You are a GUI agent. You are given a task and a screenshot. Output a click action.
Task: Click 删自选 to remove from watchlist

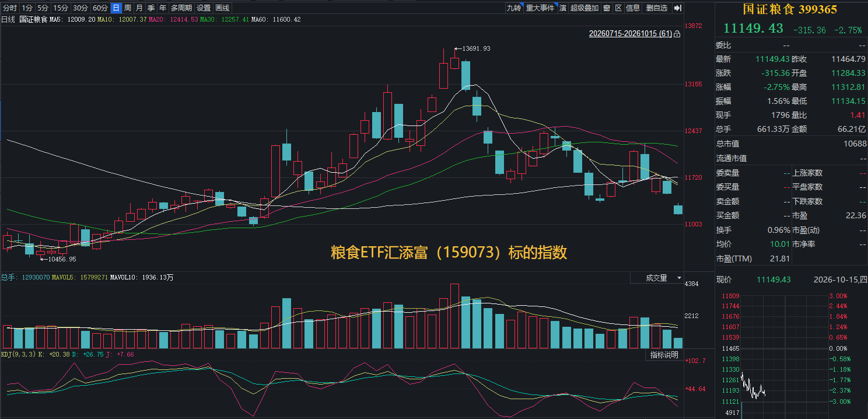point(657,8)
